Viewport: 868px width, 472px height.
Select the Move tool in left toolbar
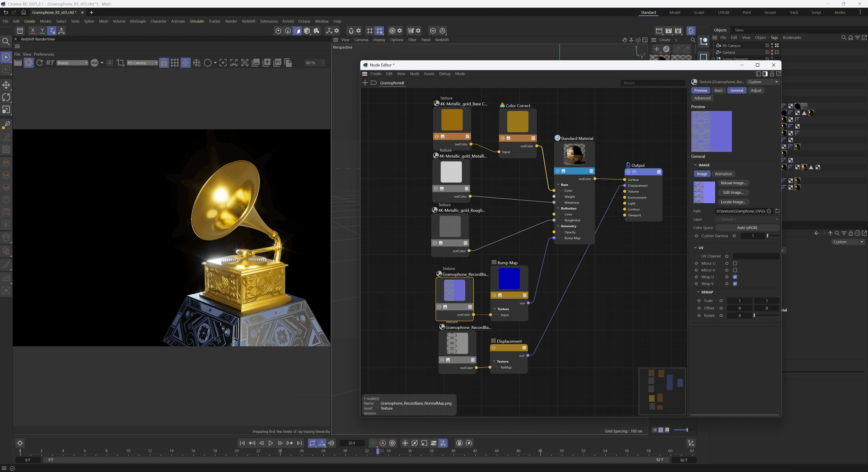pyautogui.click(x=6, y=85)
